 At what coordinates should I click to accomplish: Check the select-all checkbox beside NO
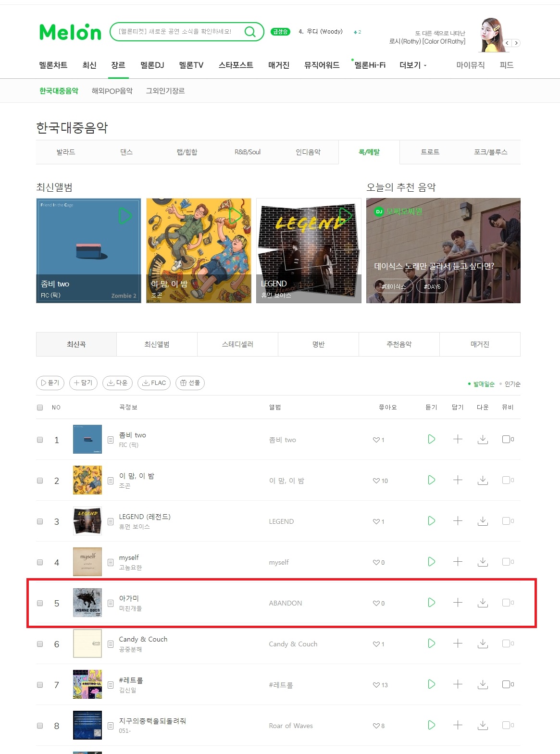pyautogui.click(x=40, y=408)
